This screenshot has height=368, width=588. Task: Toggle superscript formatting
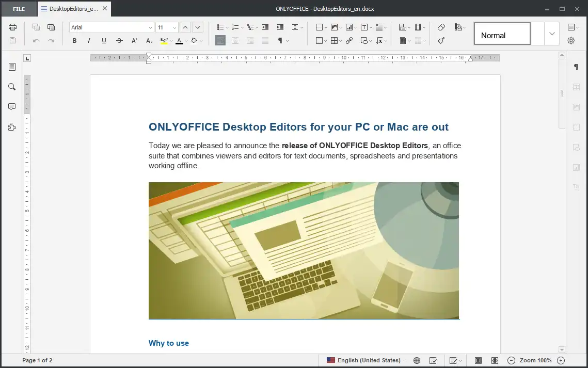coord(134,40)
